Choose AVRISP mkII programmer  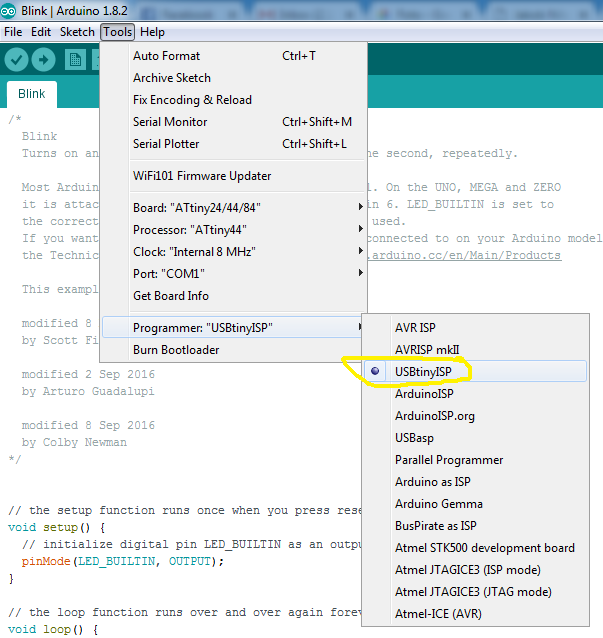pos(475,350)
